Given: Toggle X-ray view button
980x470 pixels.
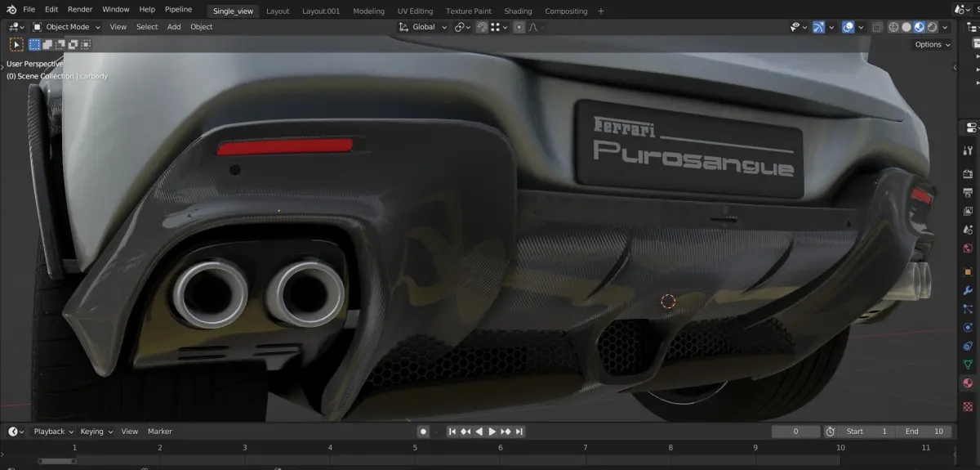Looking at the screenshot, I should click(x=877, y=27).
